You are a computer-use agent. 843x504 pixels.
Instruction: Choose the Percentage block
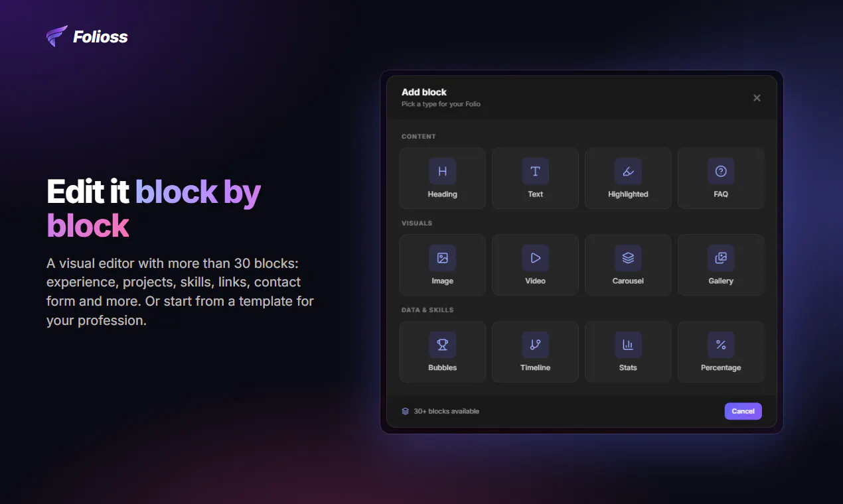tap(721, 352)
